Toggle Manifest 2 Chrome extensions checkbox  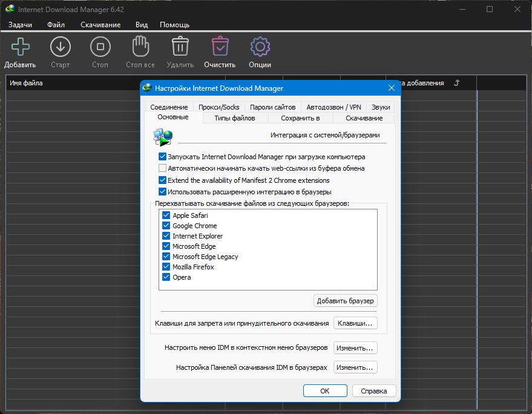click(163, 180)
